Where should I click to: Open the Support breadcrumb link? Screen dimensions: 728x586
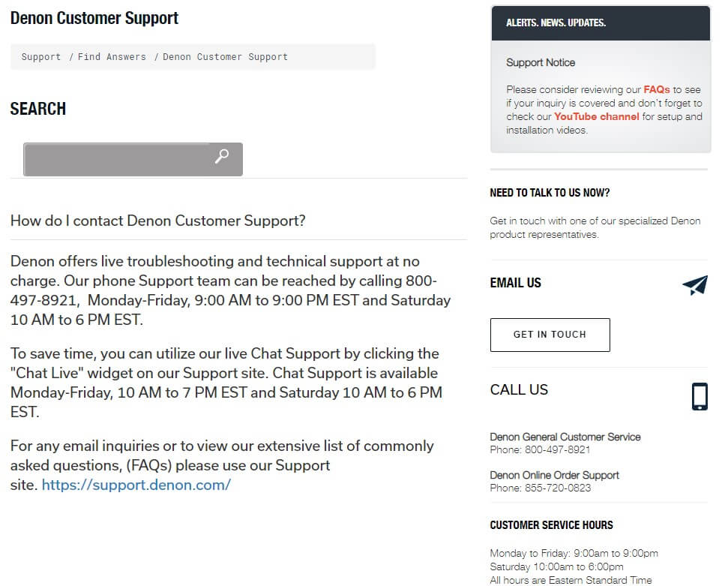[x=41, y=57]
